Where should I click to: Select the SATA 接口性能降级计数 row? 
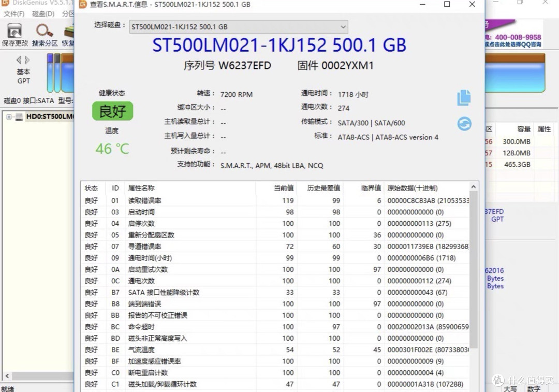tap(275, 292)
